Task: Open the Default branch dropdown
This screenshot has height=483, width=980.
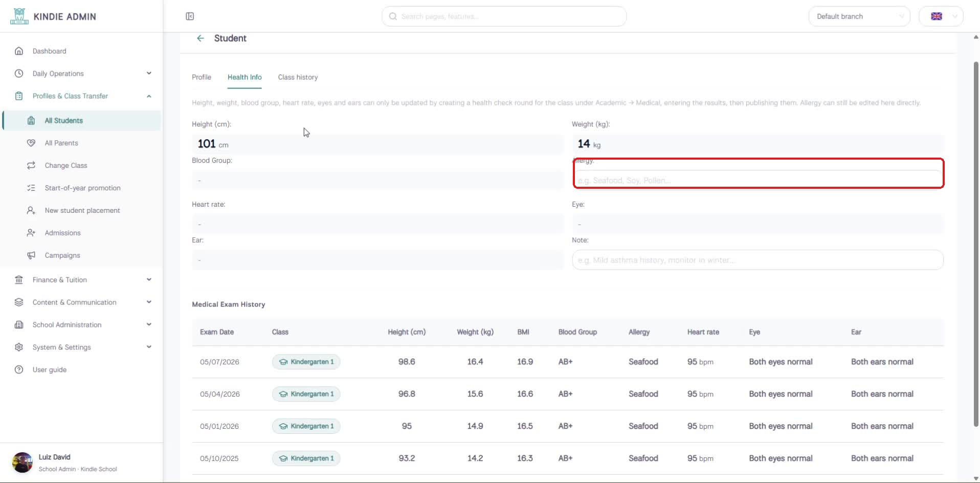Action: pyautogui.click(x=859, y=16)
